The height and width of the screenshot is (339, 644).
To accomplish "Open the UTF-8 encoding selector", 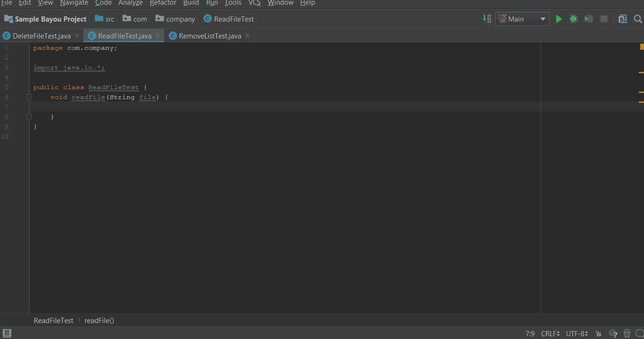I will tap(576, 333).
